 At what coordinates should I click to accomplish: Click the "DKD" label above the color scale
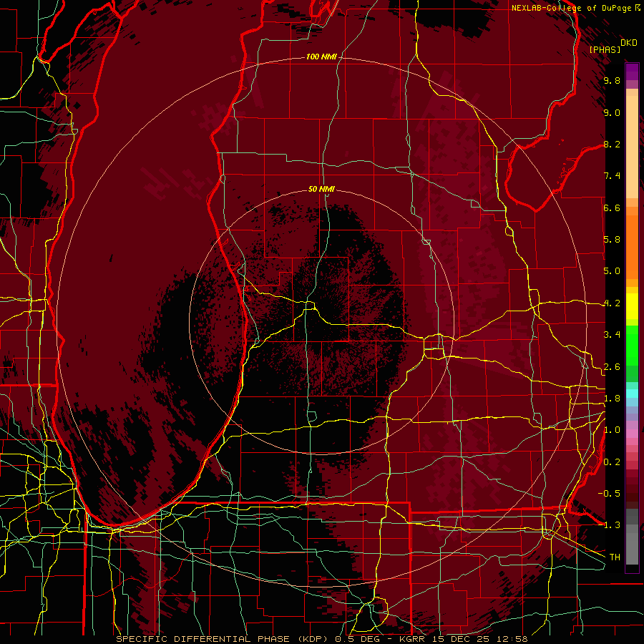click(629, 43)
